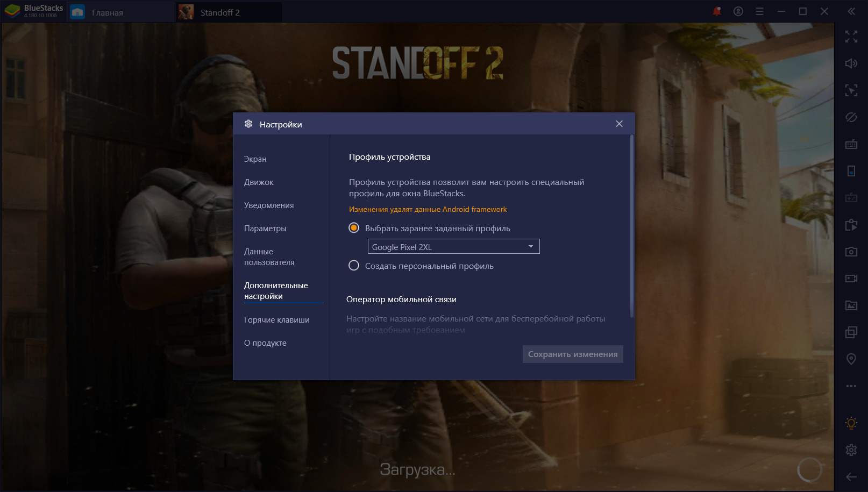Select 'Выбрать заранее заданный профиль' radio button

click(x=354, y=228)
